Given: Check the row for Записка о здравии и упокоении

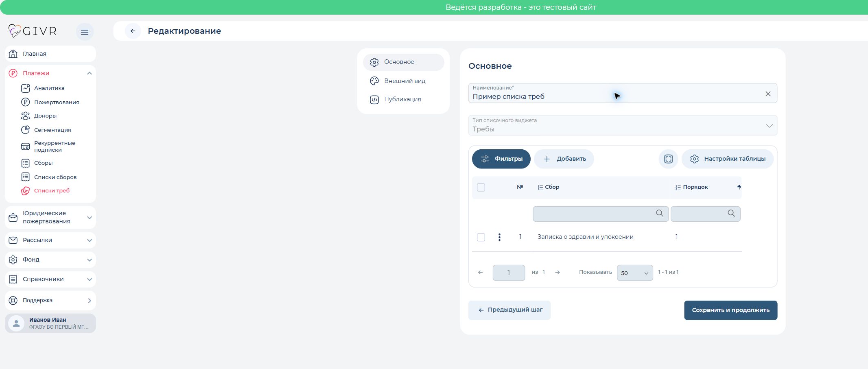Looking at the screenshot, I should [481, 237].
